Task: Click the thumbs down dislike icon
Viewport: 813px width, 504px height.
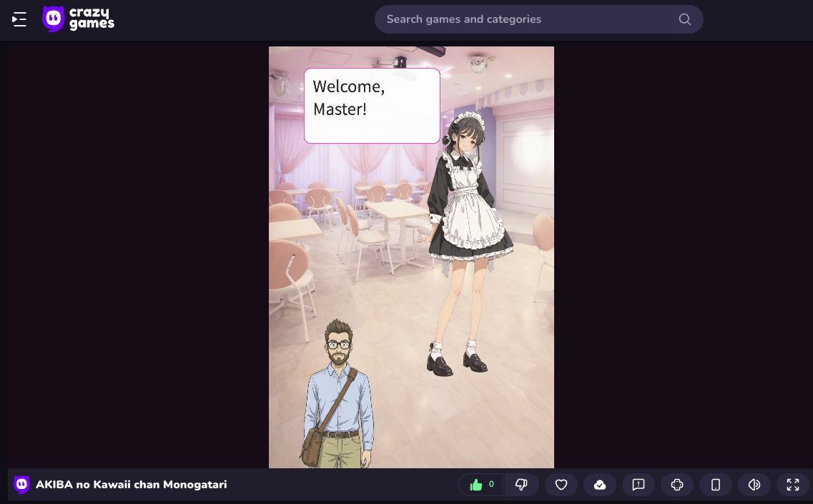Action: [x=521, y=484]
